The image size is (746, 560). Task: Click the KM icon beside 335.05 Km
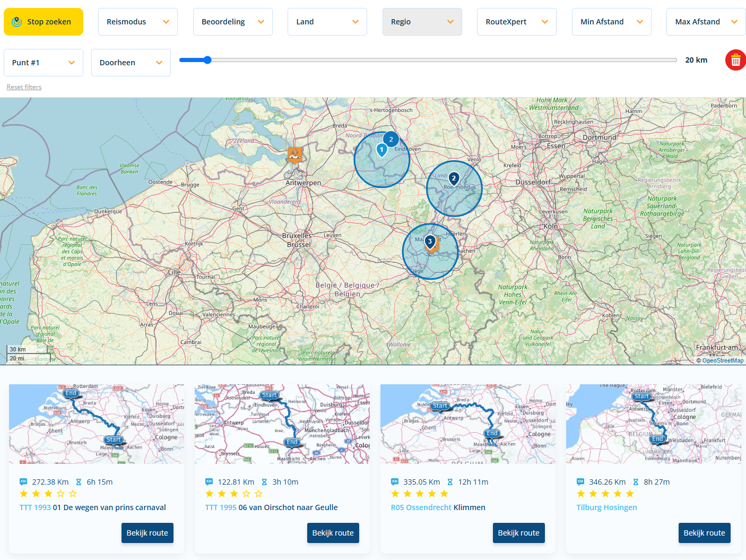click(395, 482)
